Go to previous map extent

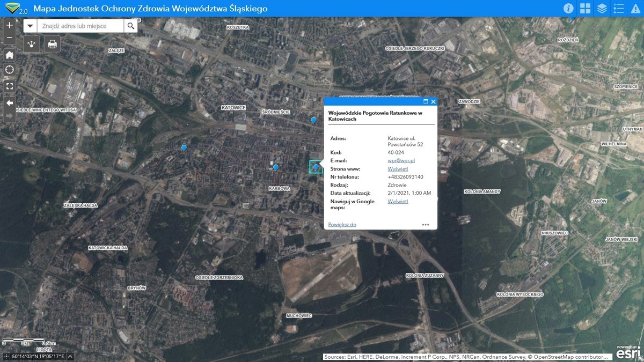[9, 102]
